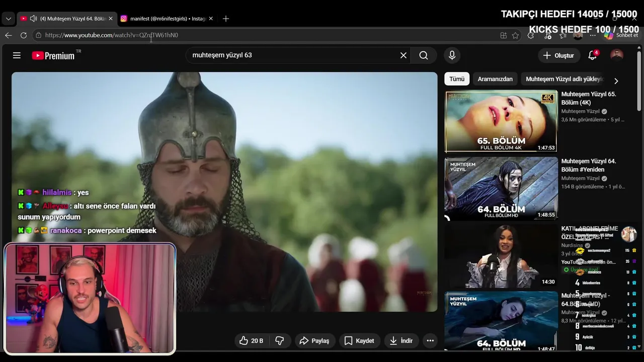
Task: Reload the page with the refresh icon
Action: point(23,35)
